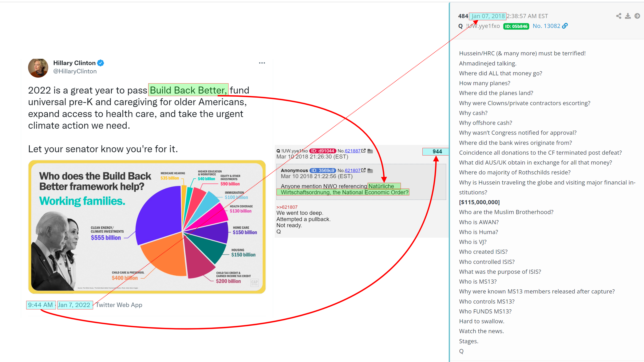Click the circled arrow icon on post 484

[x=637, y=16]
